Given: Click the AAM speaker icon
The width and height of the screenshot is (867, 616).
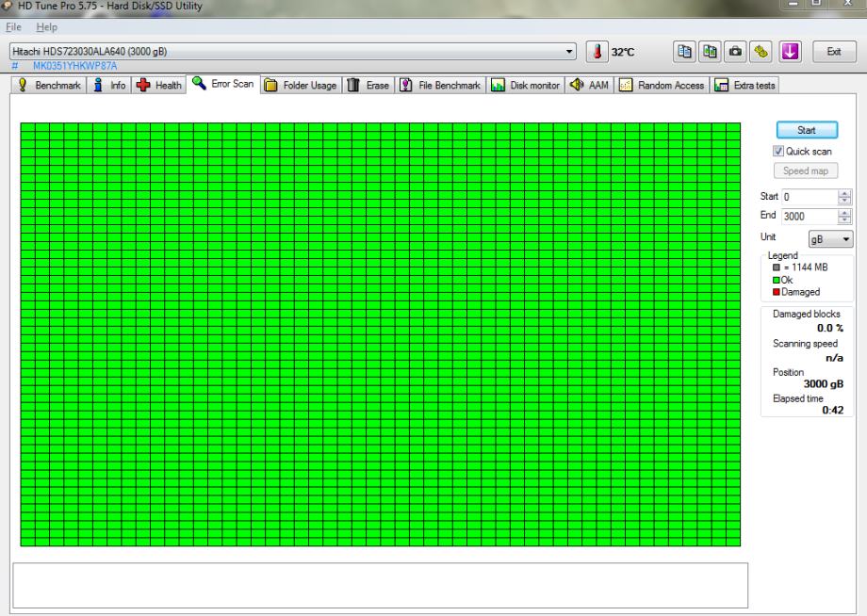Looking at the screenshot, I should pyautogui.click(x=577, y=85).
